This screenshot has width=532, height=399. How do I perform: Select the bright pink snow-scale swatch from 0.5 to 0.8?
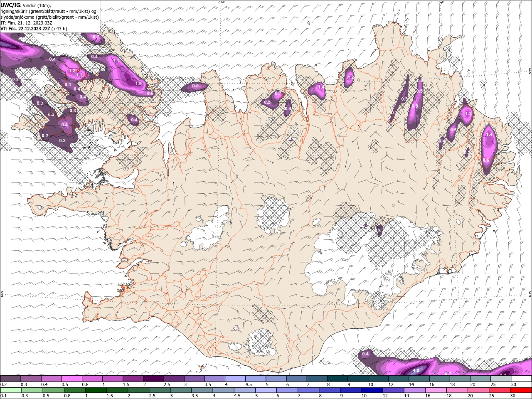click(72, 379)
